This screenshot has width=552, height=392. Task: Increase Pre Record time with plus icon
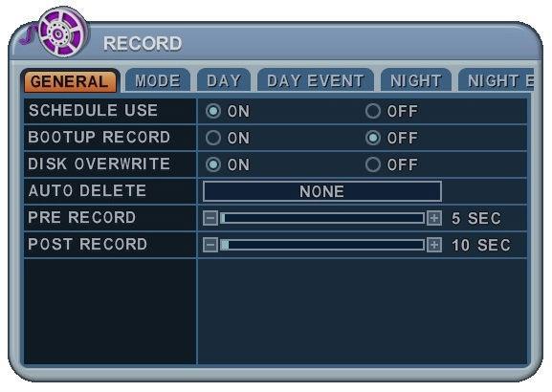click(x=434, y=218)
